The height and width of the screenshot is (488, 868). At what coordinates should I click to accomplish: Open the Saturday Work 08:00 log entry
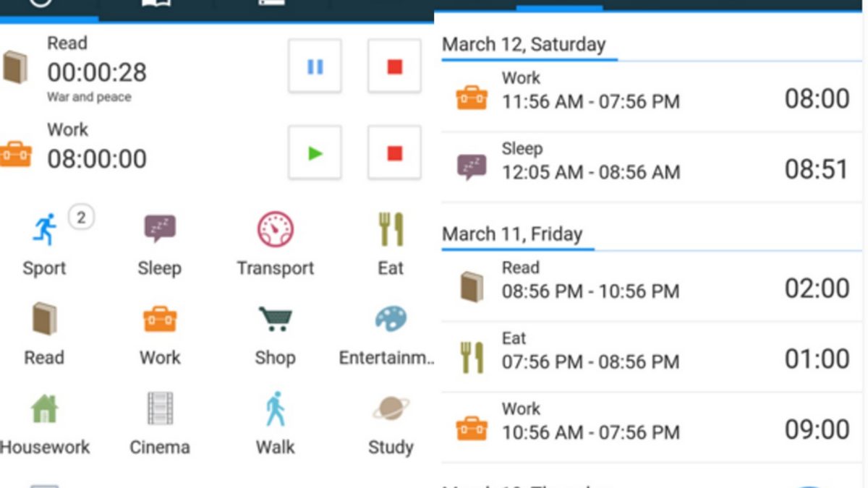click(x=651, y=98)
